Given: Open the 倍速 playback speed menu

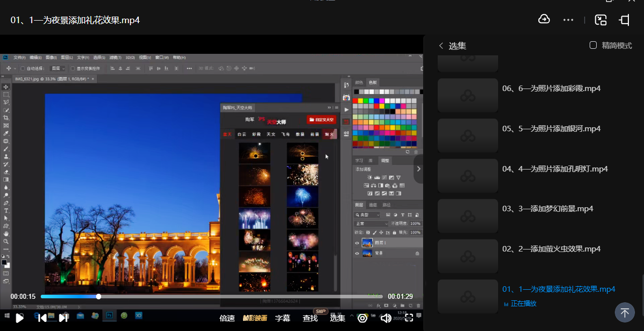Looking at the screenshot, I should coord(227,318).
